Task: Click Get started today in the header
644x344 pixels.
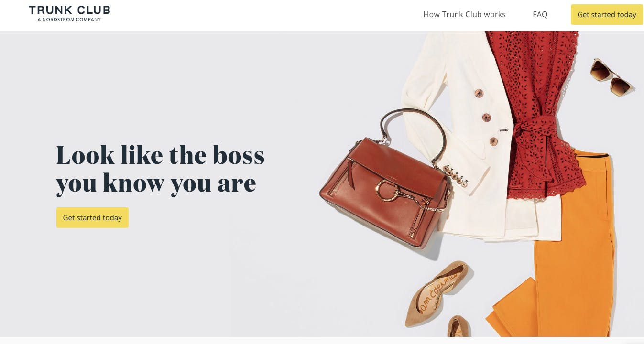Action: [607, 15]
